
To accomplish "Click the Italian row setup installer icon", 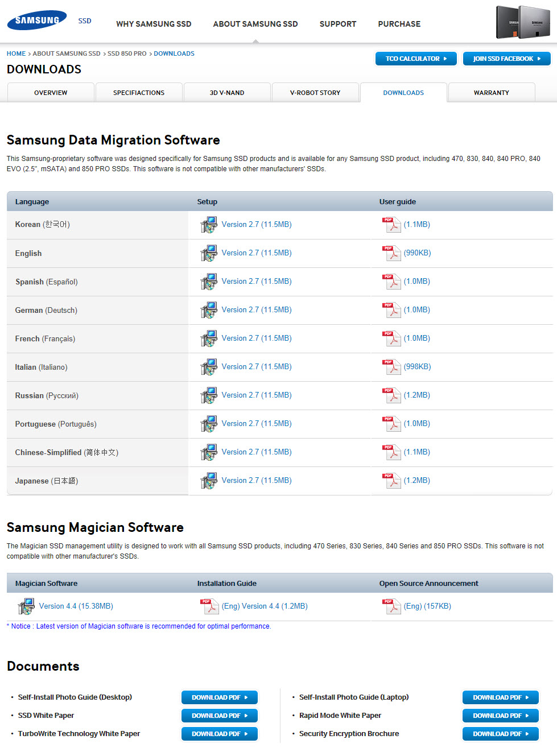I will (x=209, y=367).
